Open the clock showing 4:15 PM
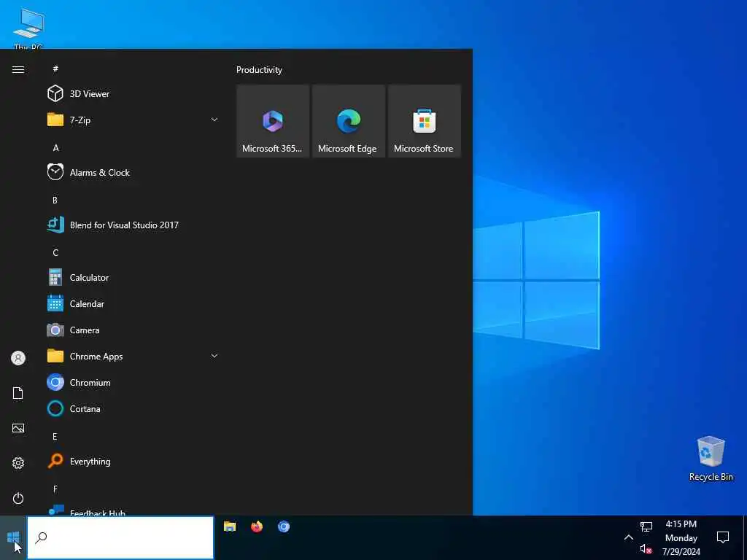 tap(681, 537)
